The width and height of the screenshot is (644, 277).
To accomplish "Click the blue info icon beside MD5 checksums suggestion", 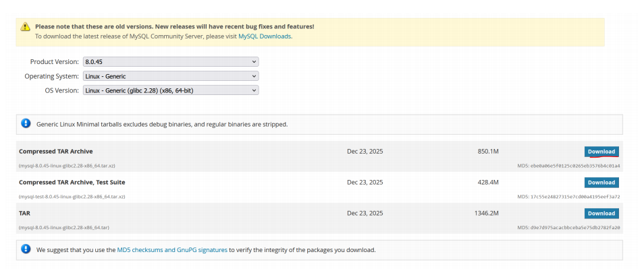I will pos(26,249).
